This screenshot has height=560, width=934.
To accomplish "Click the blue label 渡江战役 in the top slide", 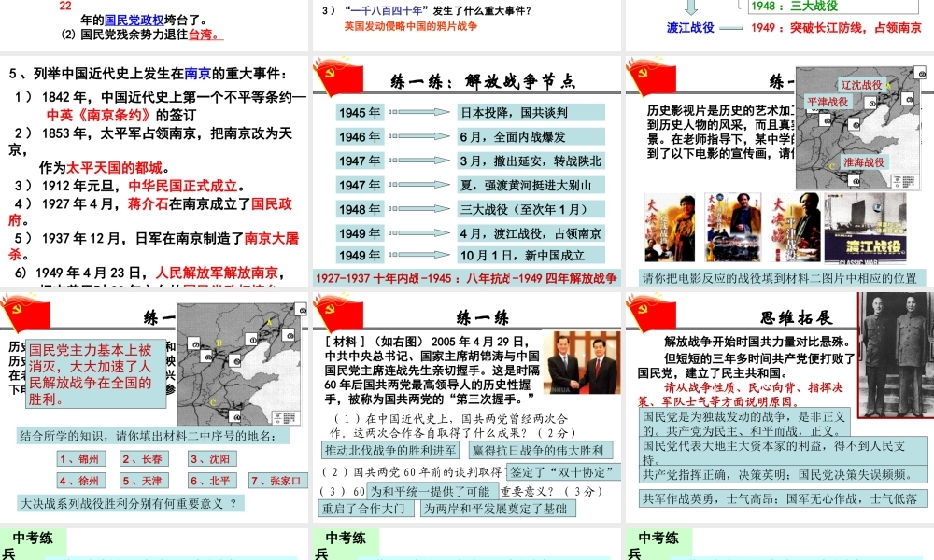I will coord(690,28).
